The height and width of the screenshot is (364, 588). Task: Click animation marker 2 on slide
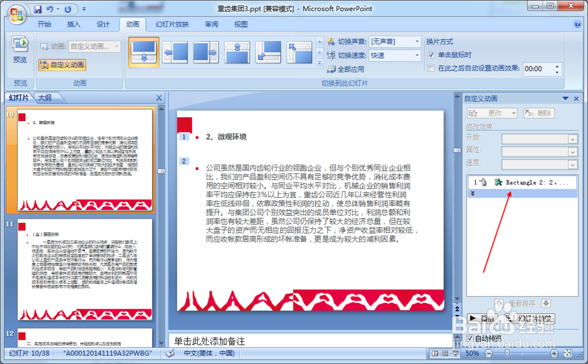(183, 161)
